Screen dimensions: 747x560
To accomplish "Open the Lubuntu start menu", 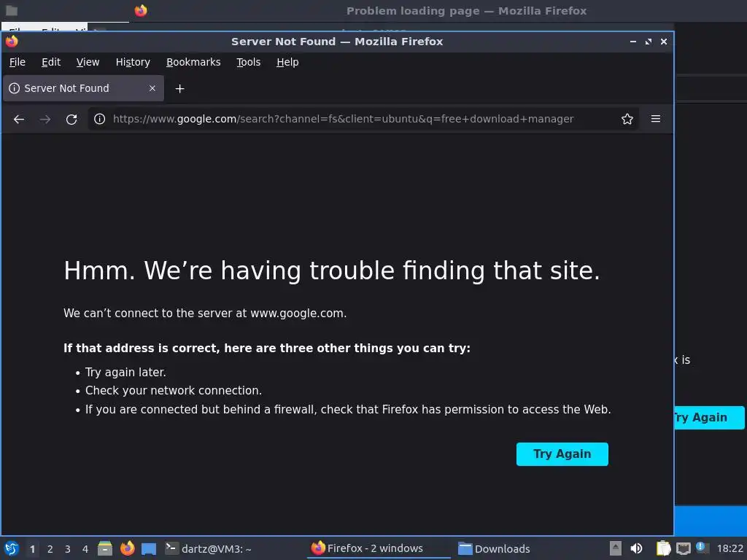I will tap(12, 548).
